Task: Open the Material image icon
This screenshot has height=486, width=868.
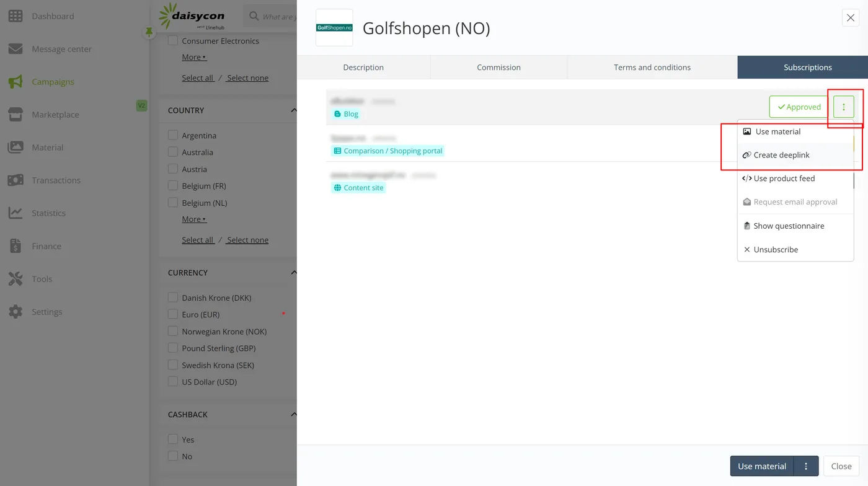Action: (15, 148)
